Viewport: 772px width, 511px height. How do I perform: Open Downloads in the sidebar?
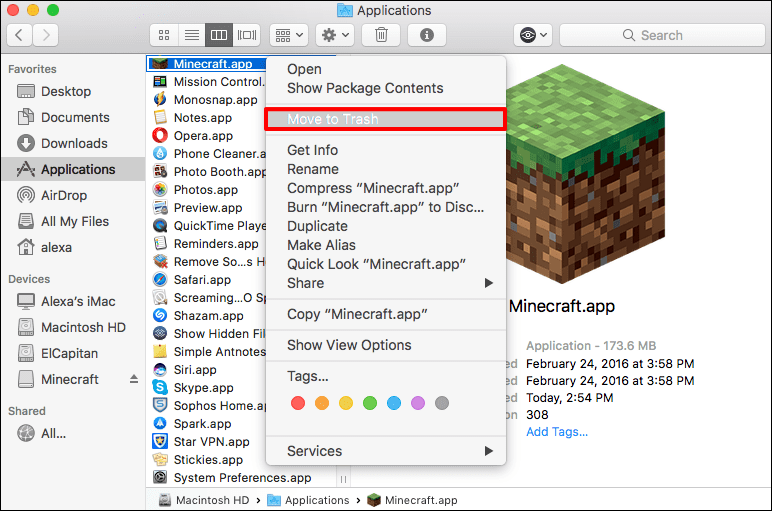click(x=73, y=143)
